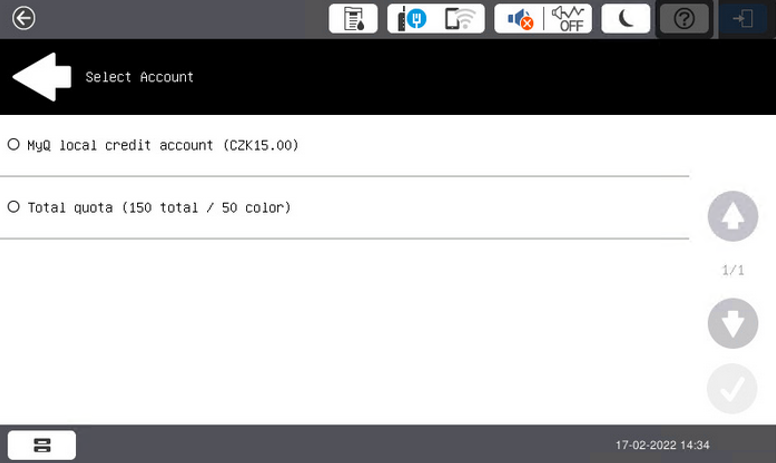Choose the Total quota (150 total / 50 color) row
This screenshot has height=463, width=776.
tap(159, 207)
